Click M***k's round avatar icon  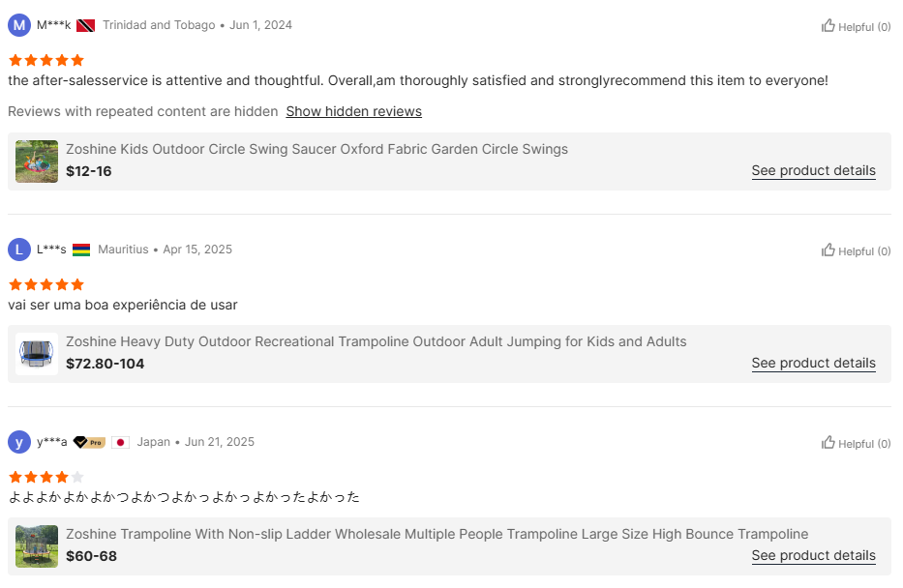(19, 25)
